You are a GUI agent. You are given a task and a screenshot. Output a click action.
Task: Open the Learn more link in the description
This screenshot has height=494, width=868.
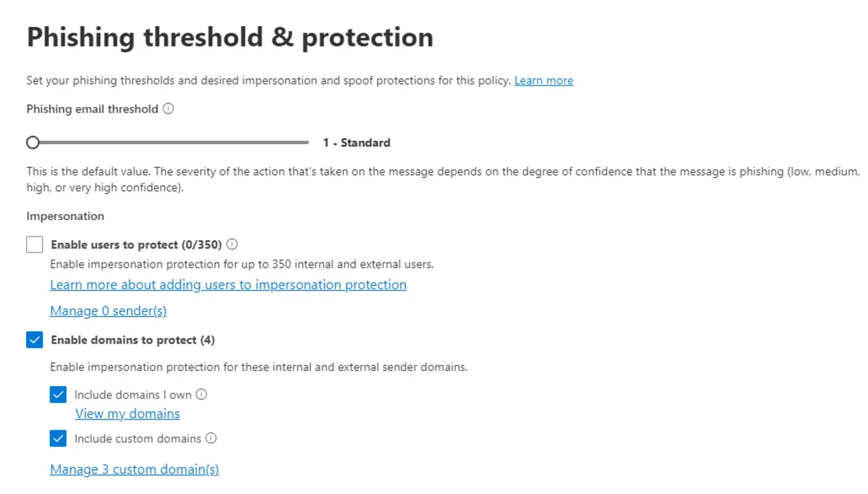(544, 80)
